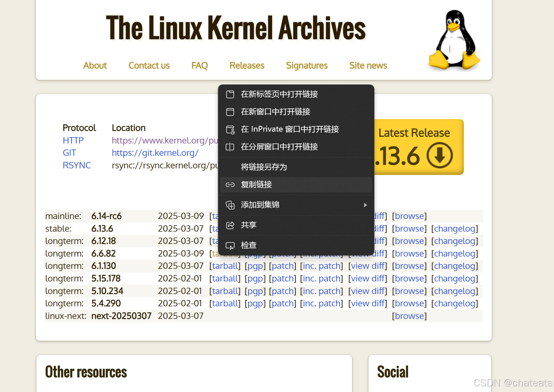The image size is (554, 392).
Task: Click version text 5.4.290
Action: click(106, 304)
